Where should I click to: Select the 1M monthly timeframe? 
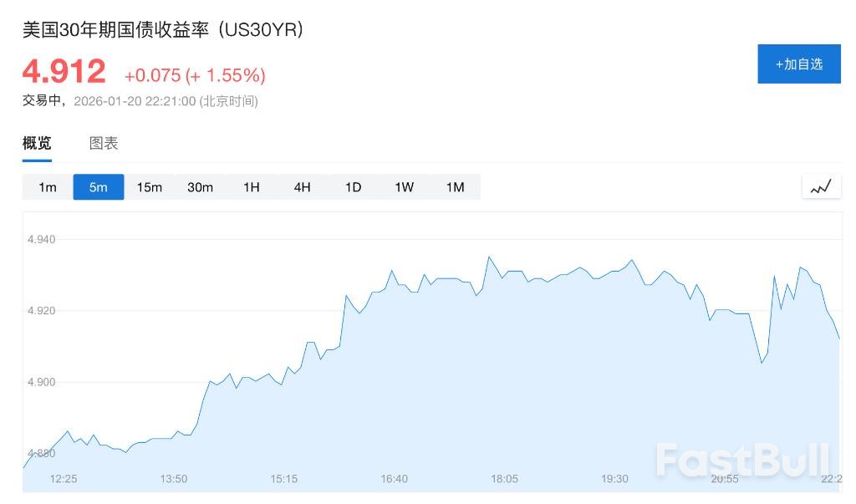pos(455,187)
